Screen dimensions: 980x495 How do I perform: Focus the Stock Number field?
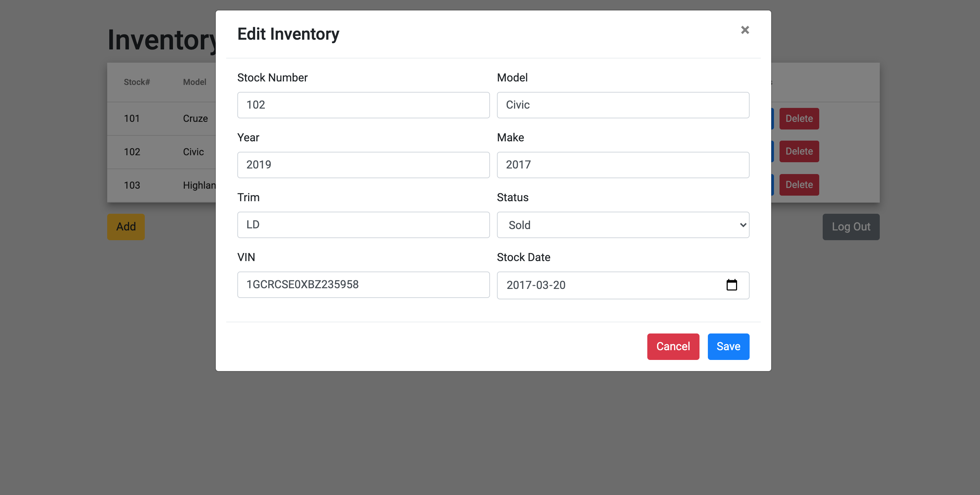coord(363,105)
